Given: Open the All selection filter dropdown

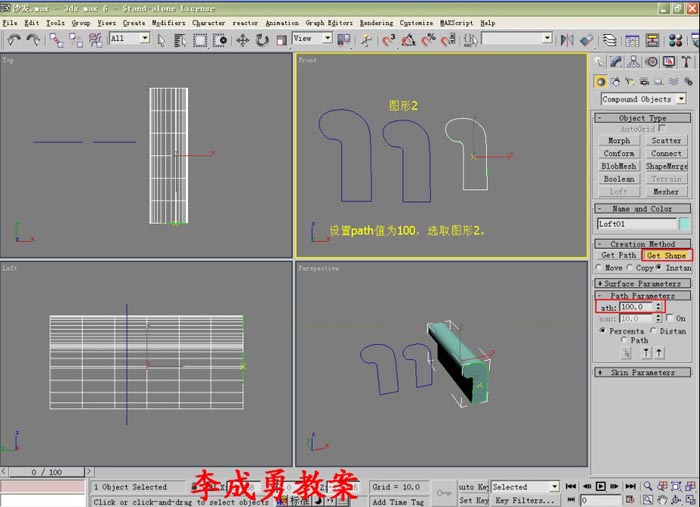Looking at the screenshot, I should pos(145,38).
